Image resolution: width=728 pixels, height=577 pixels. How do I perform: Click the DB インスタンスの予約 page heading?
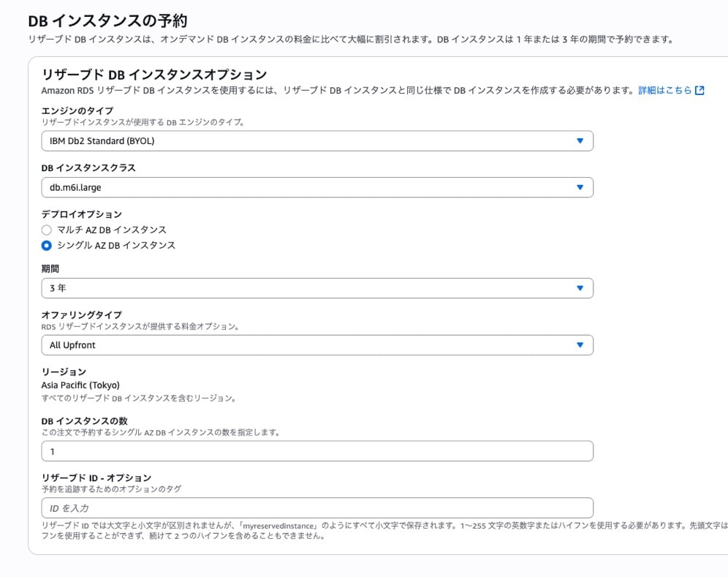(x=107, y=21)
